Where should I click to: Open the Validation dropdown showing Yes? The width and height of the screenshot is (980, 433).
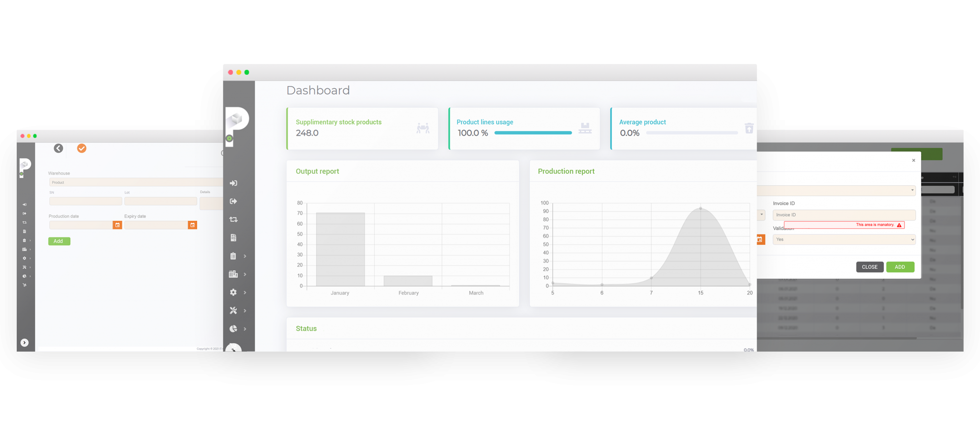(x=844, y=239)
